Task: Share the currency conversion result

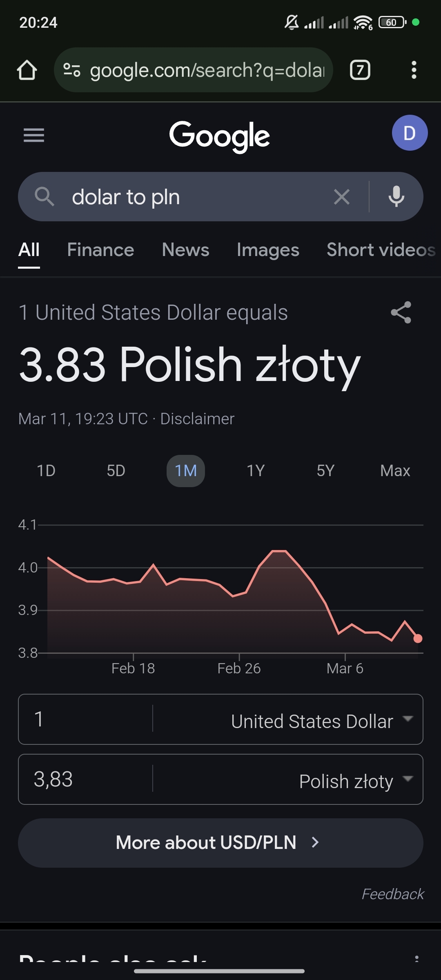Action: 401,313
